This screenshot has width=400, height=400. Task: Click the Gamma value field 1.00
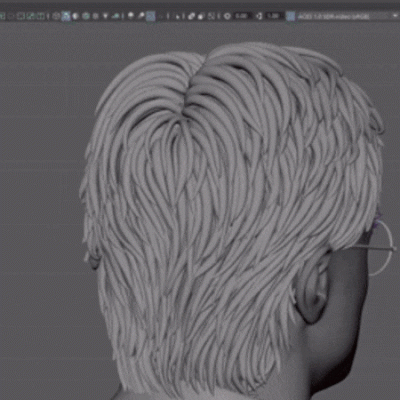click(x=273, y=16)
